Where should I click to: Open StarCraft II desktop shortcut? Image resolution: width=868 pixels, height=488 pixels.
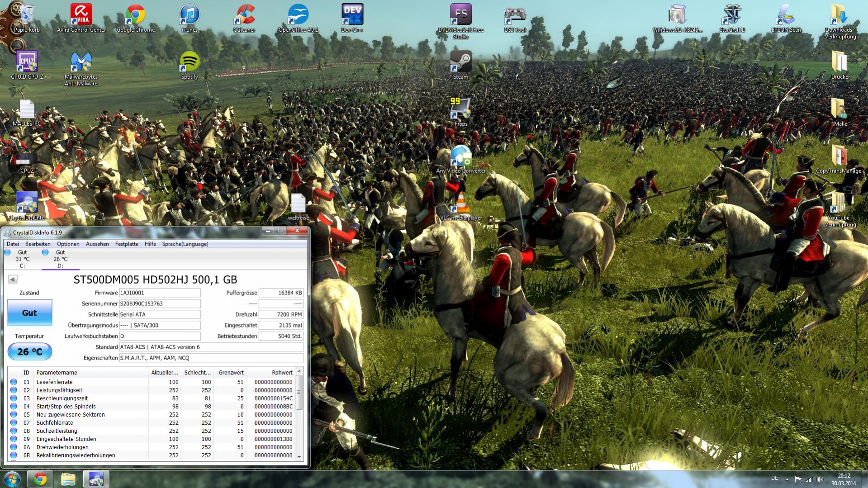pyautogui.click(x=732, y=18)
